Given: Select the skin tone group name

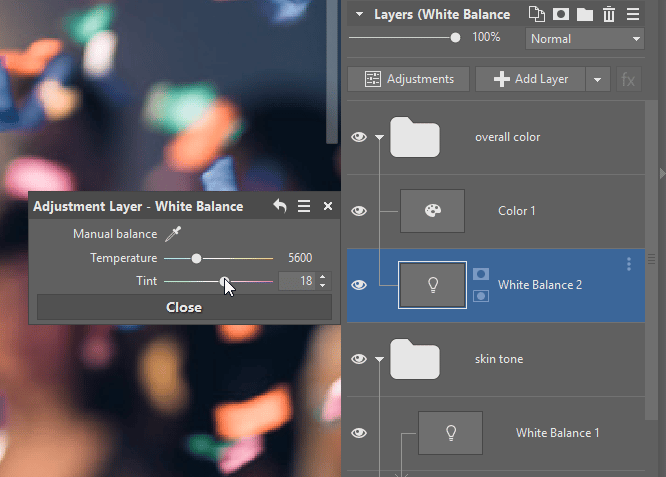Looking at the screenshot, I should click(499, 359).
